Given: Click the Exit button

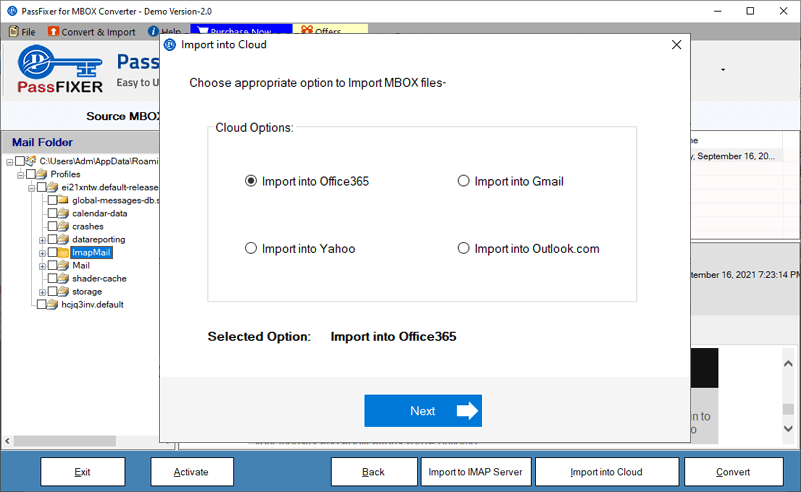Looking at the screenshot, I should [83, 472].
